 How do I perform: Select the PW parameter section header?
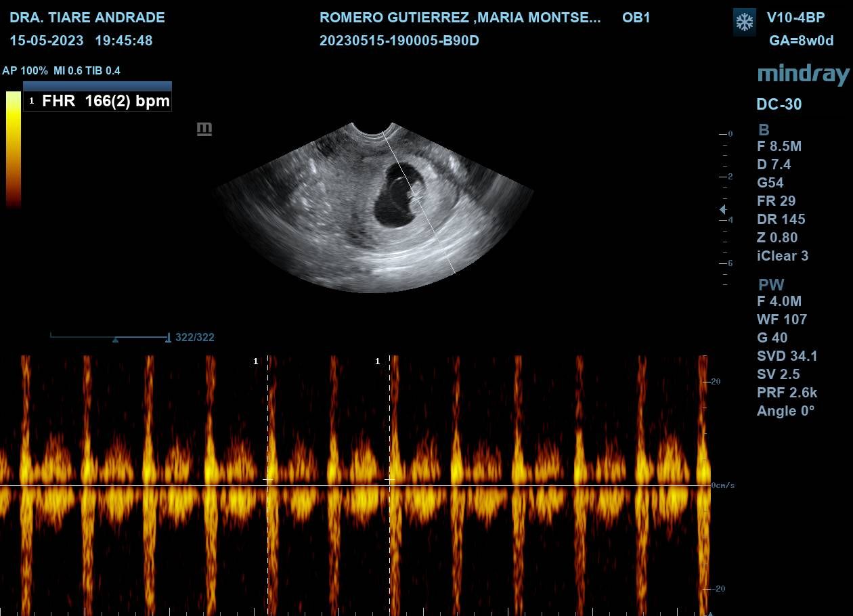pos(770,284)
